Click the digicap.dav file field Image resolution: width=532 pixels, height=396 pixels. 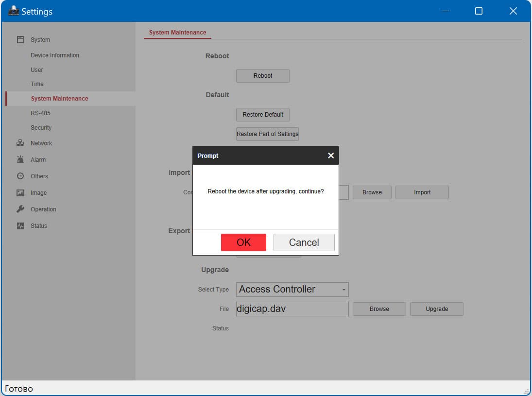pyautogui.click(x=292, y=309)
